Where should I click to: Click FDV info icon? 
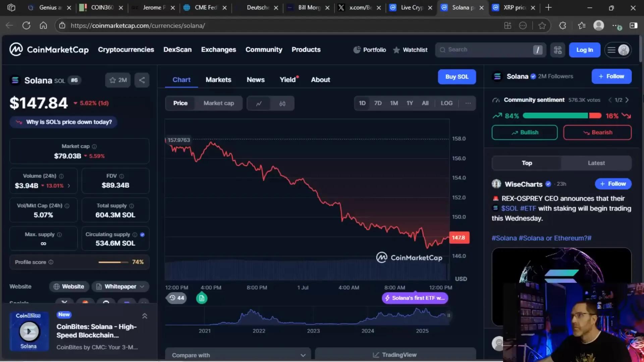pos(122,176)
